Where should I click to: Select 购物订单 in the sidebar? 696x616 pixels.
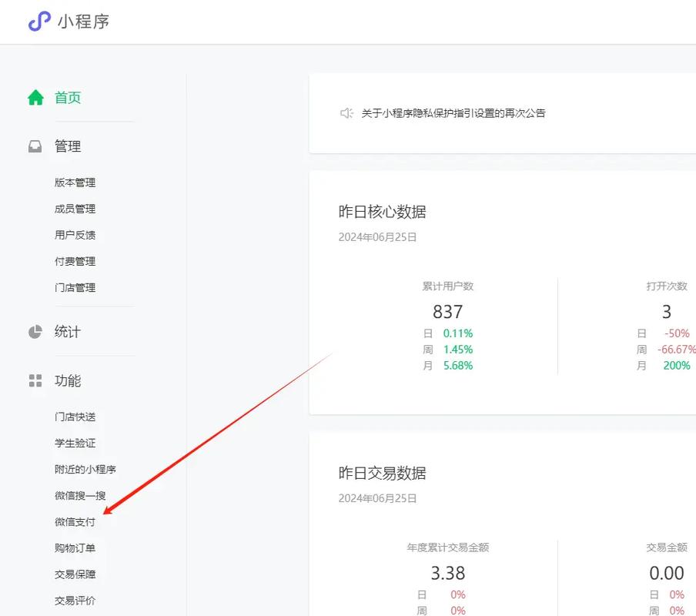pos(75,548)
